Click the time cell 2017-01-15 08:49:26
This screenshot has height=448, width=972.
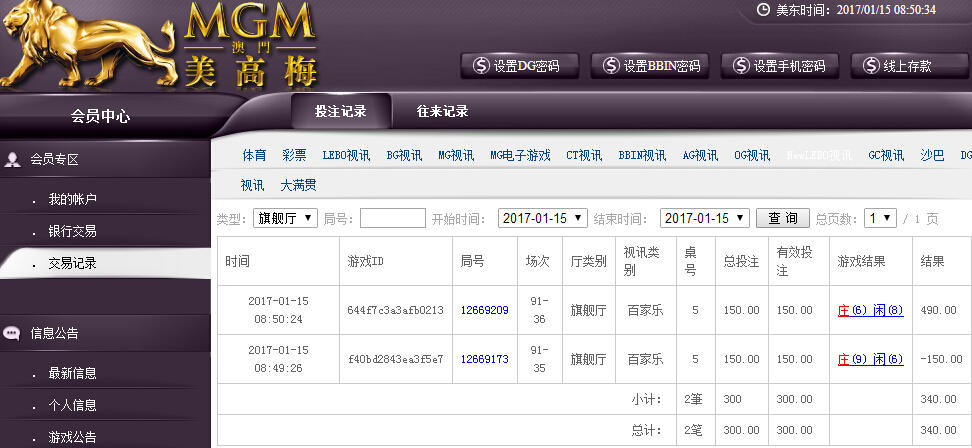(x=278, y=359)
